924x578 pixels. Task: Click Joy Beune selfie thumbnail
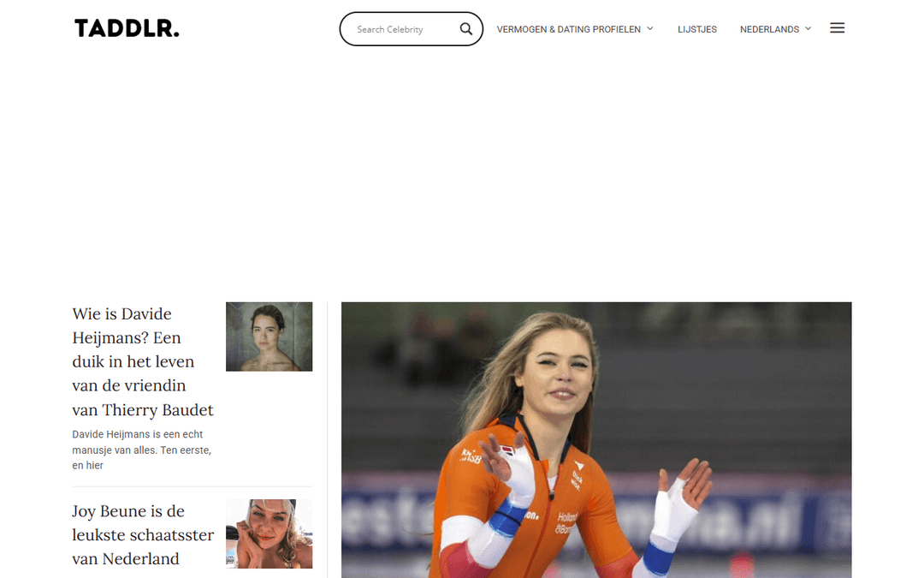click(x=269, y=533)
